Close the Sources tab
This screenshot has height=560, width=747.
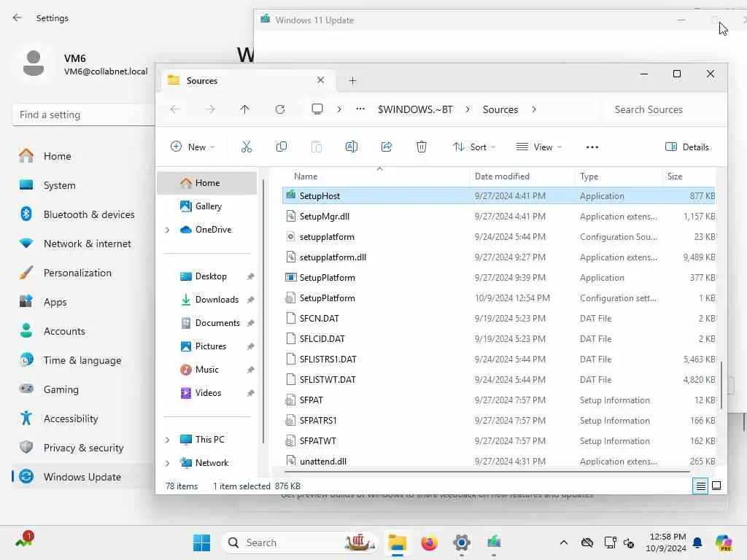coord(321,80)
